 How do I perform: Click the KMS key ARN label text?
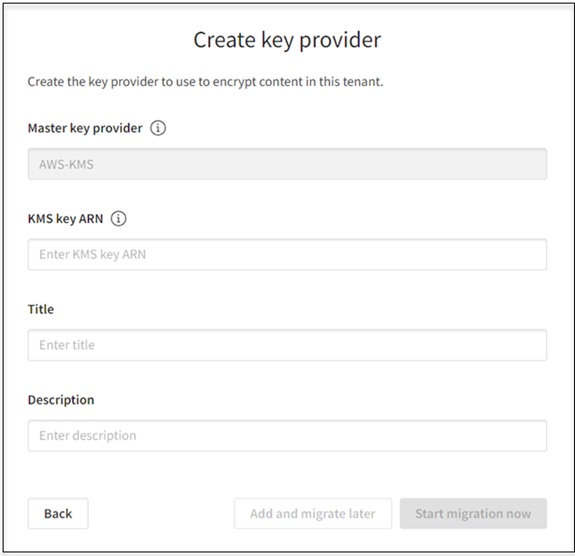pos(65,219)
